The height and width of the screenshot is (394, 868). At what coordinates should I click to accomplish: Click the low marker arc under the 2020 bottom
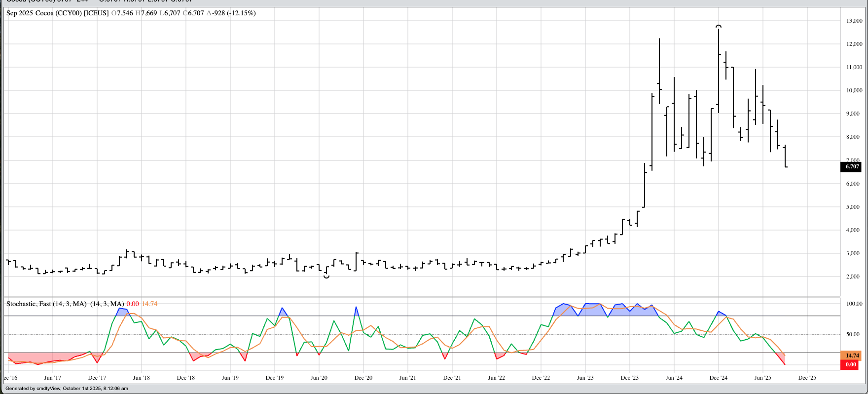pyautogui.click(x=326, y=277)
